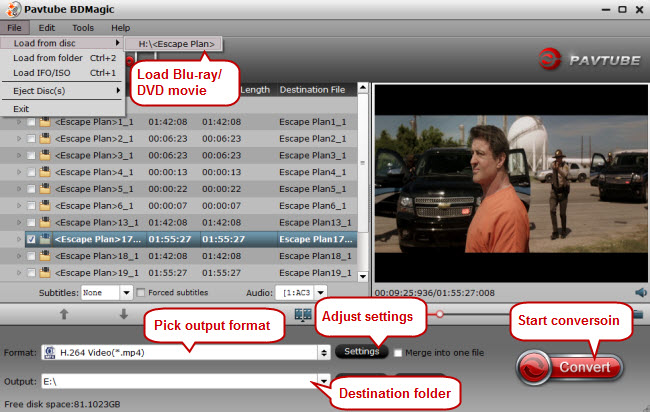
Task: Click the split video icon below the title list
Action: click(303, 315)
